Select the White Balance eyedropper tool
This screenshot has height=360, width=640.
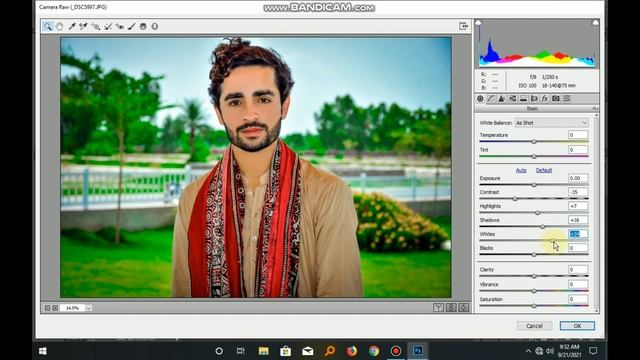(72, 27)
